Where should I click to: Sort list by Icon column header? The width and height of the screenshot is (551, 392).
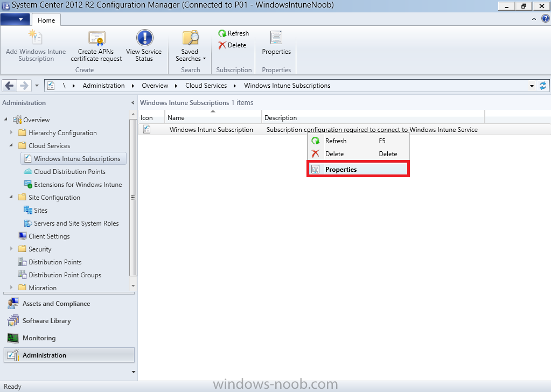[151, 118]
